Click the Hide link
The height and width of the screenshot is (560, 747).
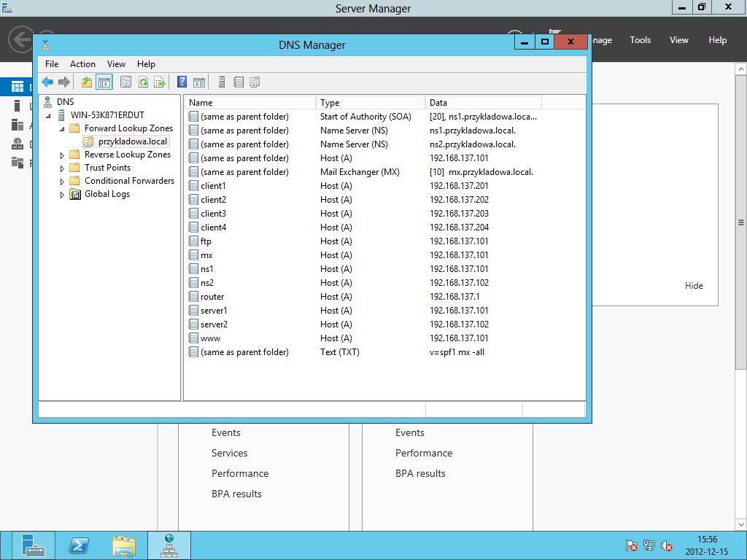694,286
